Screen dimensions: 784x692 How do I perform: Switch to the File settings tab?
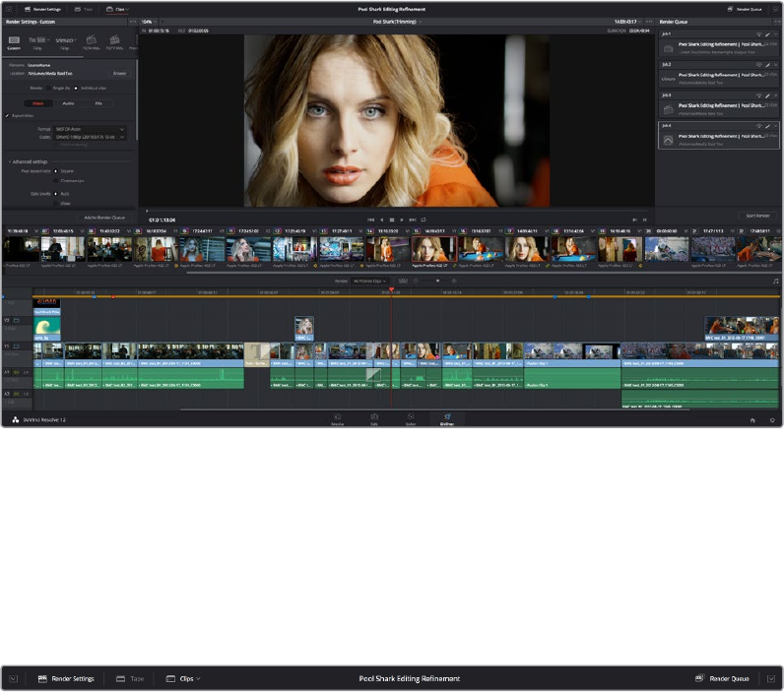click(98, 101)
